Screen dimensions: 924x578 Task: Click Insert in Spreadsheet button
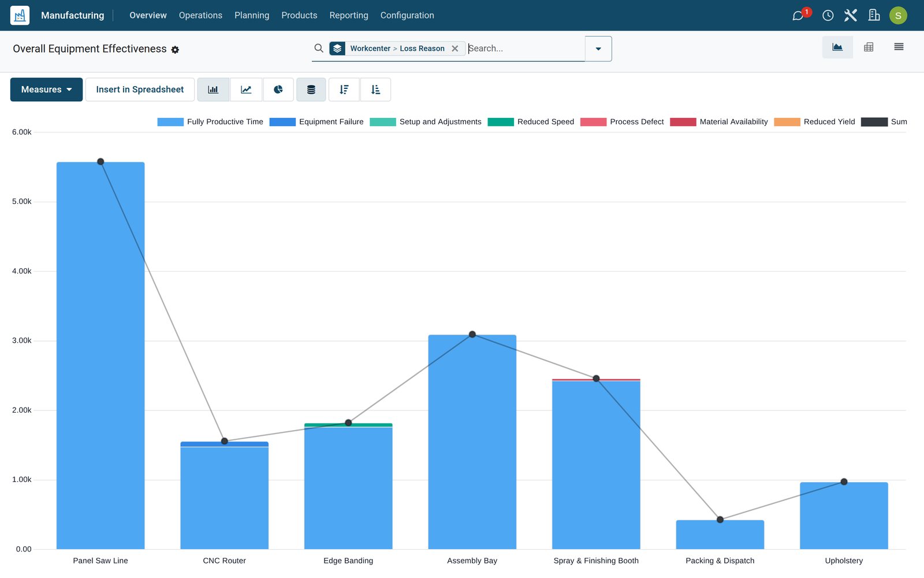click(140, 90)
